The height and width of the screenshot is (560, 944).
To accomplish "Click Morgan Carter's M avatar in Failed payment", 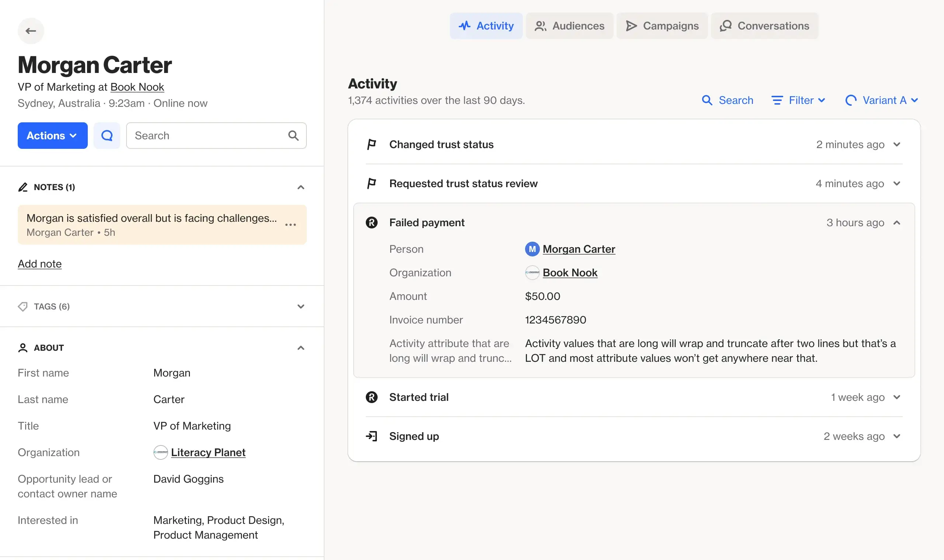I will (x=532, y=249).
